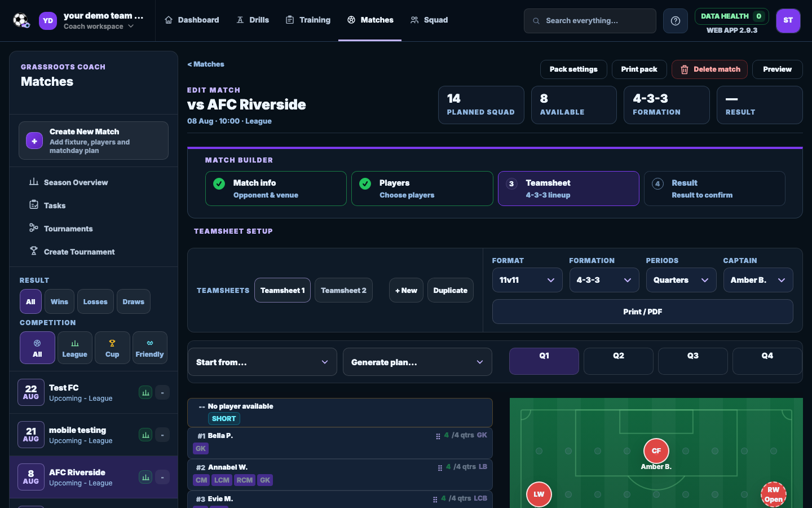The image size is (812, 508).
Task: Open the Format 11v11 dropdown
Action: tap(527, 280)
